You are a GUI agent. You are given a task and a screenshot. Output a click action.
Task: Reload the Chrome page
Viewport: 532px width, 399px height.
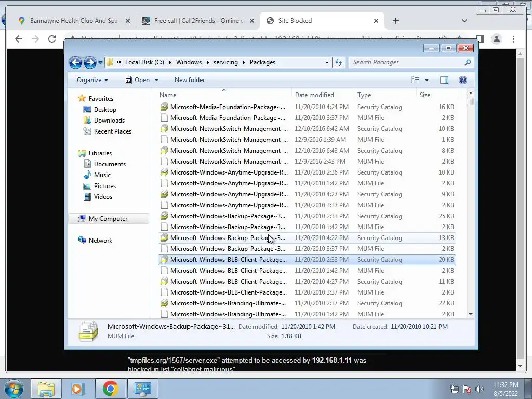pos(52,39)
